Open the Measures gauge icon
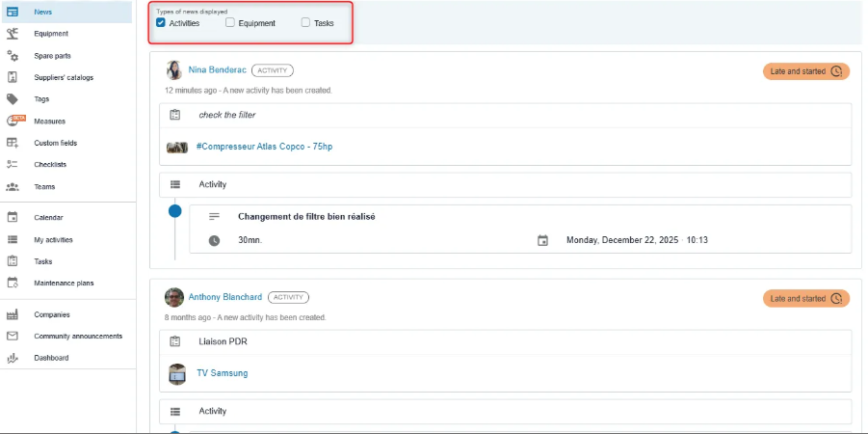868x434 pixels. pos(13,121)
